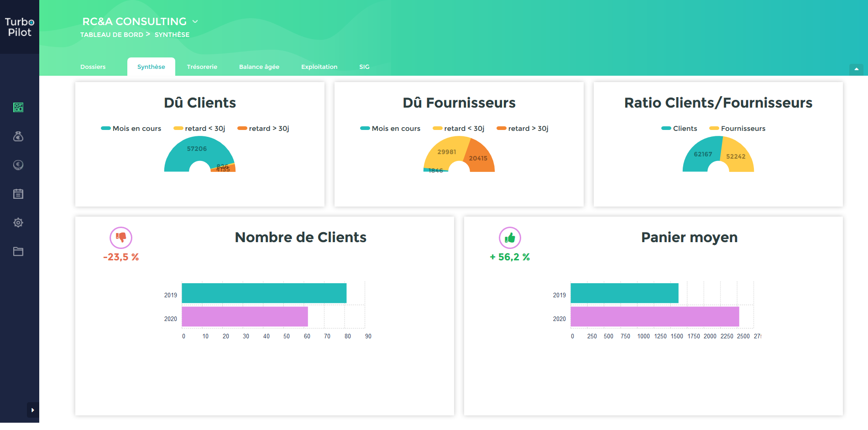Open the Balance âgée tab
Image resolution: width=868 pixels, height=430 pixels.
(259, 67)
